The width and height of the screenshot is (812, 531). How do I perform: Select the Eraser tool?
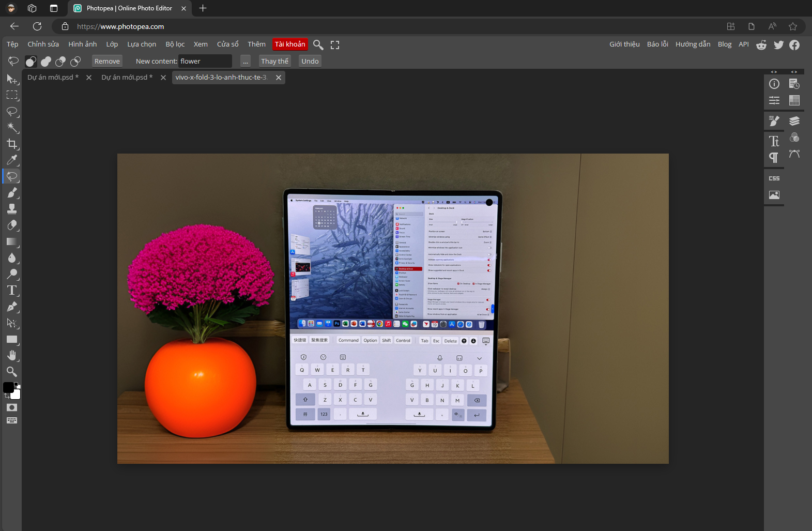click(12, 225)
